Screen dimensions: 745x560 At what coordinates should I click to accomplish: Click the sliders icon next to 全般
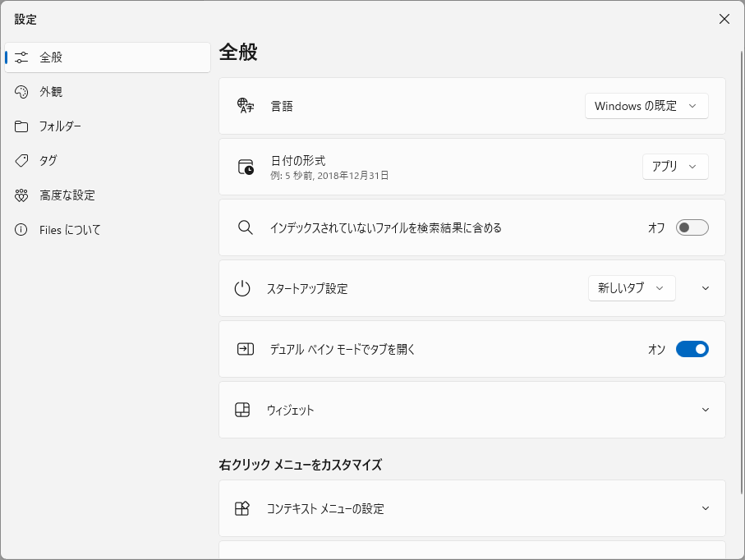(x=21, y=57)
